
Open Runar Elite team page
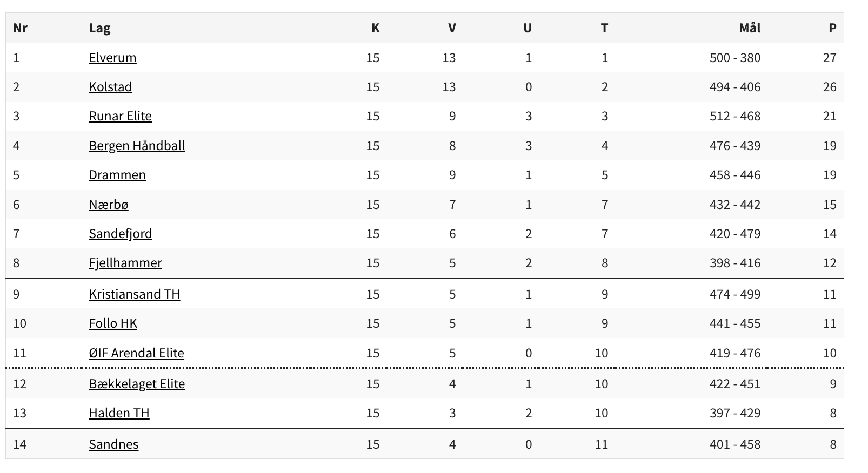tap(120, 116)
